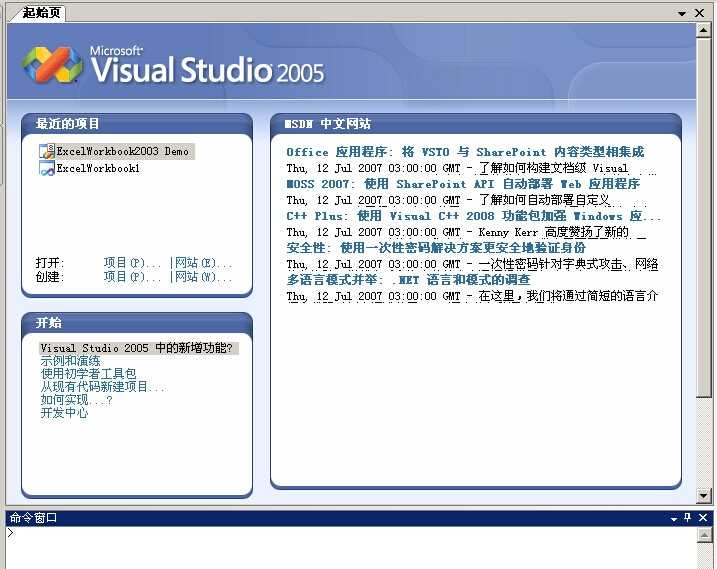This screenshot has height=569, width=717.
Task: Click the 最近的项目 panel header
Action: coord(137,123)
